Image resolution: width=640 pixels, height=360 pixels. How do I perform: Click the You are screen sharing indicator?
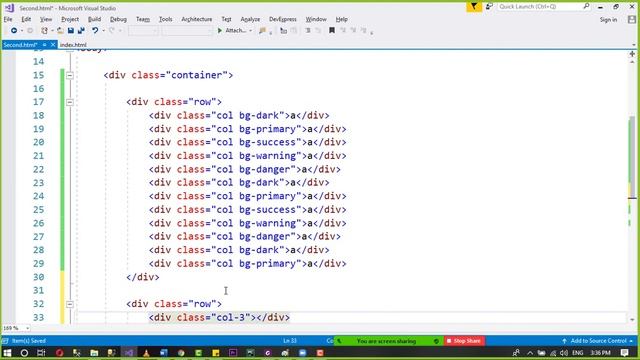[387, 341]
